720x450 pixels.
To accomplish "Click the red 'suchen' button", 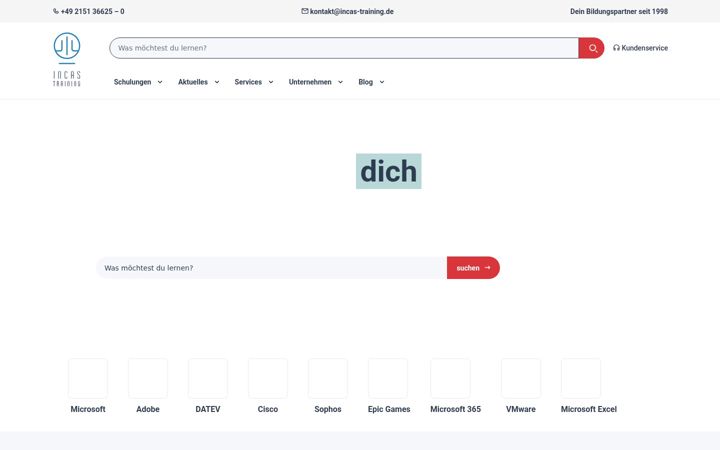I will pos(473,268).
